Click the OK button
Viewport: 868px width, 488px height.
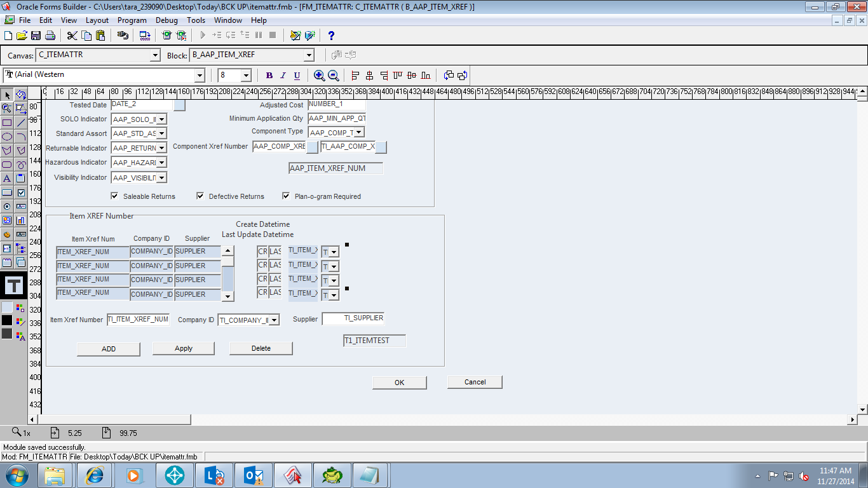[x=400, y=383]
